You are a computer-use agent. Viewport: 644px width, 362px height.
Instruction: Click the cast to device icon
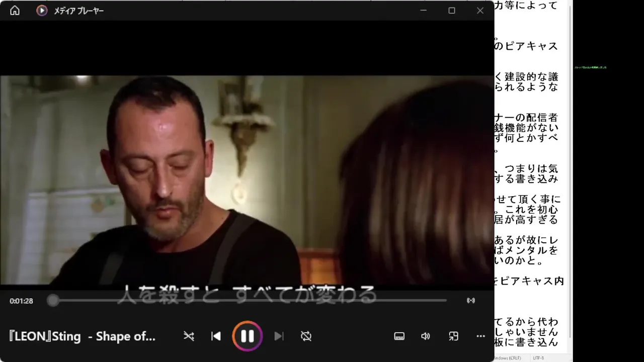pos(471,301)
